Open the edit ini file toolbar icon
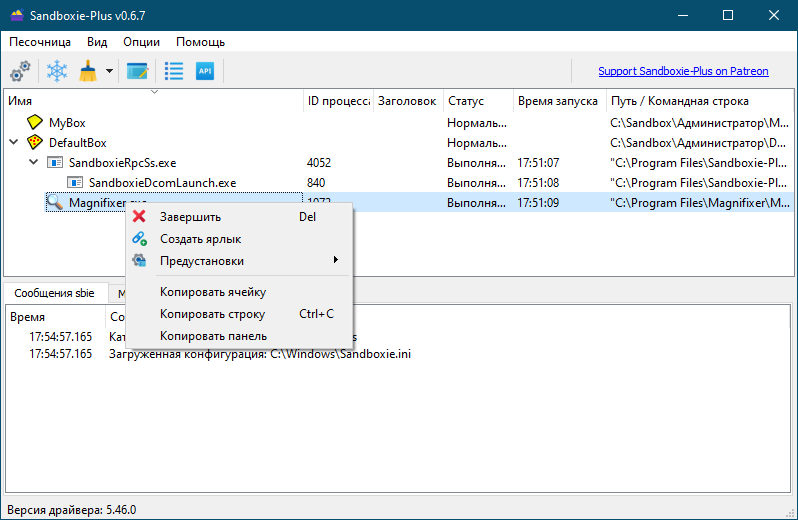This screenshot has width=798, height=520. tap(137, 71)
